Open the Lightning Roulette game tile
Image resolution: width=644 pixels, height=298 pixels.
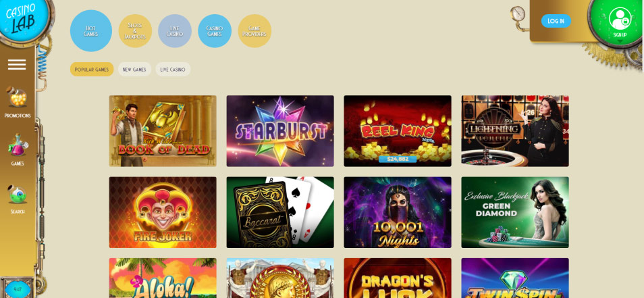tap(515, 131)
